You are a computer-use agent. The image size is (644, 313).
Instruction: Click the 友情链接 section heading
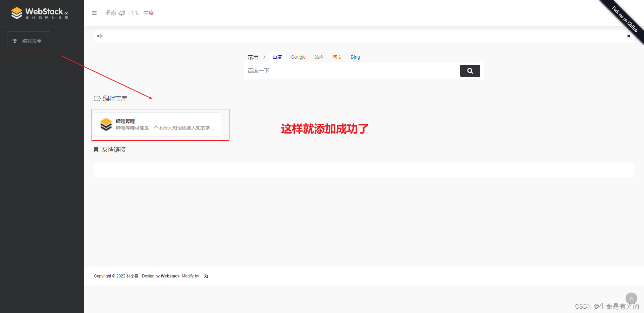click(114, 150)
